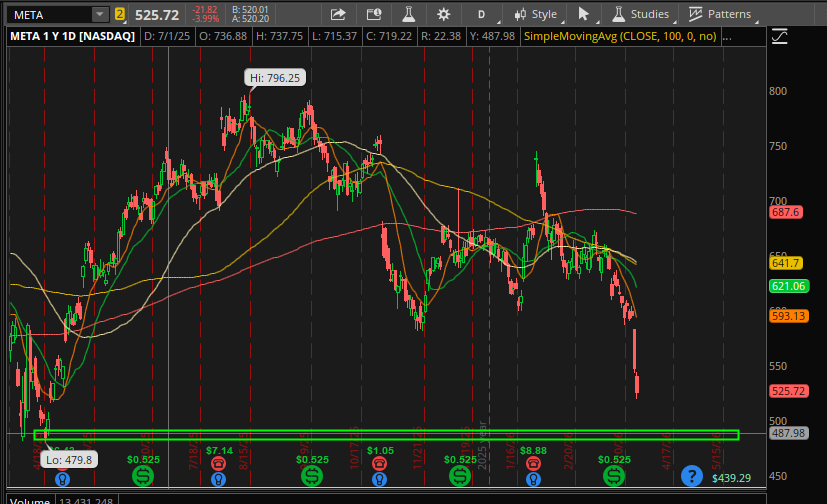Click the lightbulb icon under $8.88 earnings
Screen dimensions: 827x504
(x=533, y=479)
